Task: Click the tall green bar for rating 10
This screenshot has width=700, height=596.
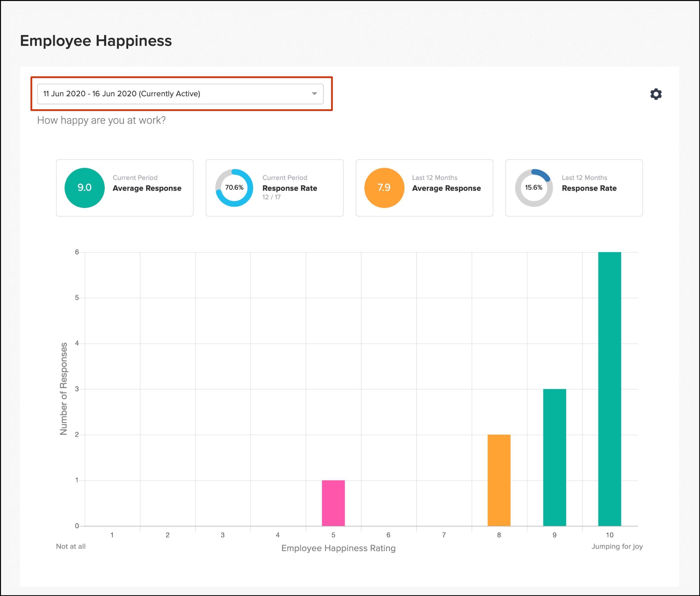Action: point(610,389)
